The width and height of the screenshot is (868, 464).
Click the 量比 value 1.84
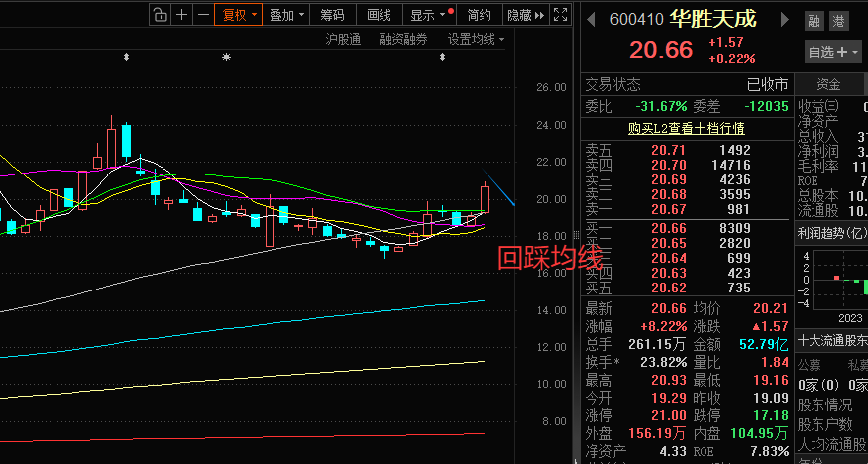(775, 362)
